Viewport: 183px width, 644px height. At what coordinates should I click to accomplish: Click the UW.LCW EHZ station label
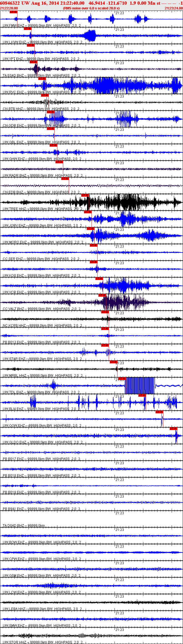14,592
